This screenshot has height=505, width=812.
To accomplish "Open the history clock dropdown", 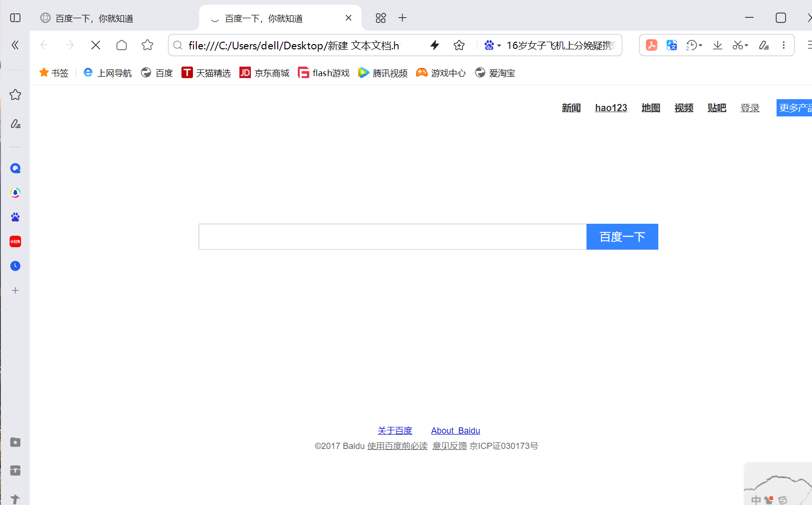I will pos(694,45).
